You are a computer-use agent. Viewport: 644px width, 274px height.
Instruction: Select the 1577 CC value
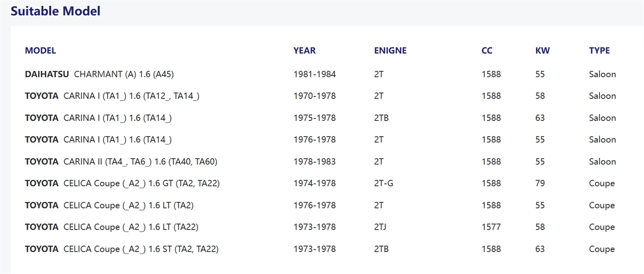point(491,227)
